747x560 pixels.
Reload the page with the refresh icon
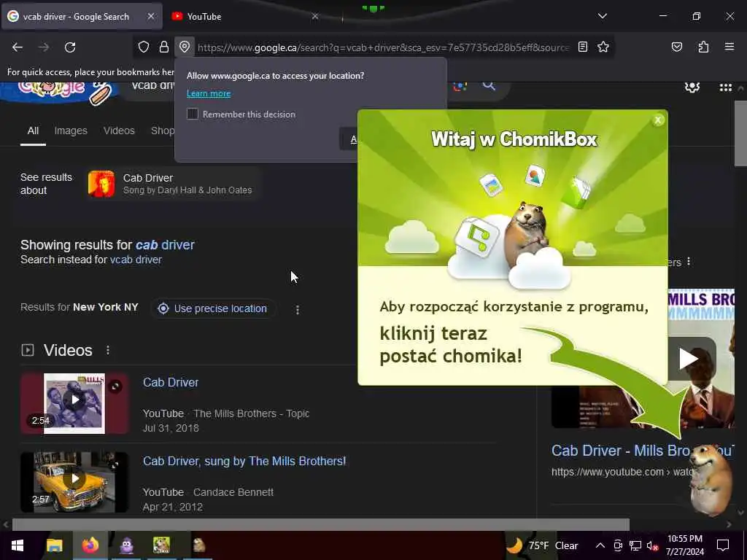coord(70,47)
